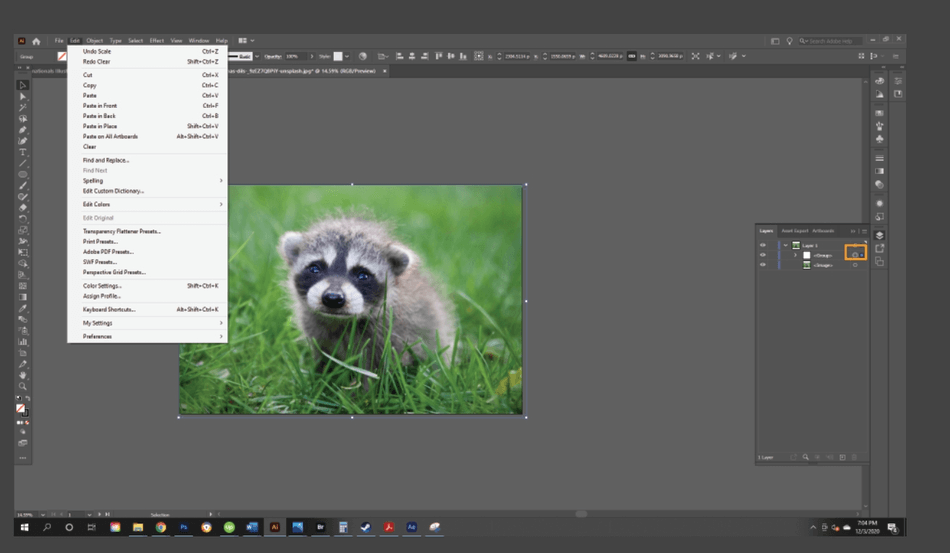
Task: Select the Zoom magnifier tool
Action: [23, 386]
